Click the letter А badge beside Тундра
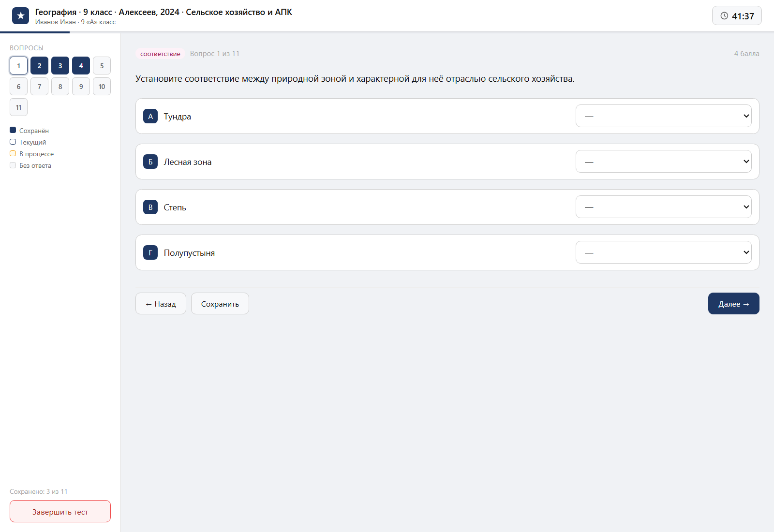 click(150, 116)
